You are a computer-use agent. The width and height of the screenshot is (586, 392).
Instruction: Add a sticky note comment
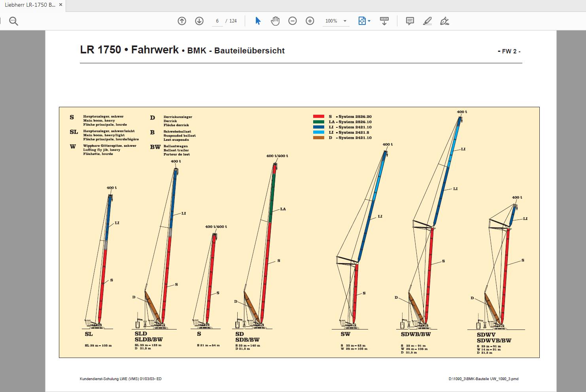(x=410, y=21)
